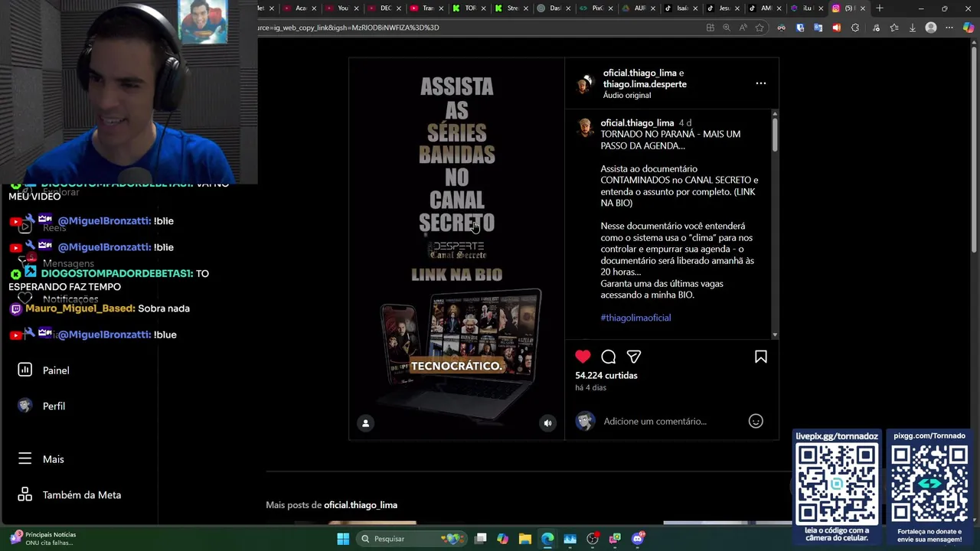Open the browser downloads icon
Image resolution: width=980 pixels, height=551 pixels.
point(912,28)
